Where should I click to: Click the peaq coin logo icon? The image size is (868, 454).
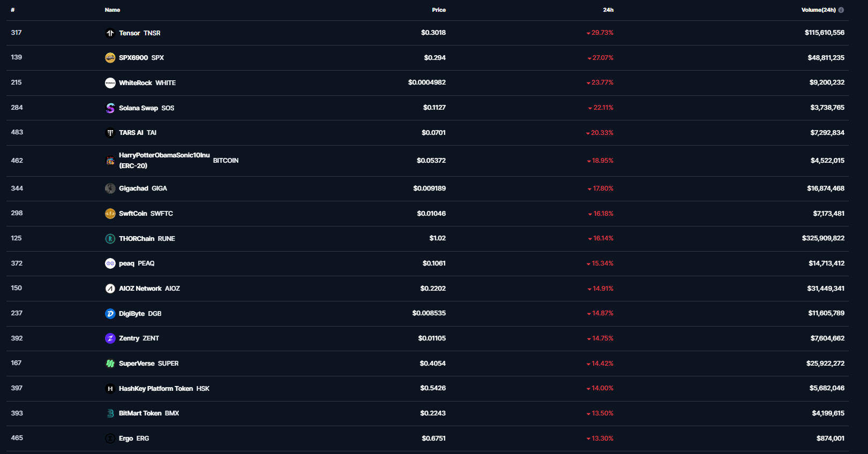click(x=110, y=263)
